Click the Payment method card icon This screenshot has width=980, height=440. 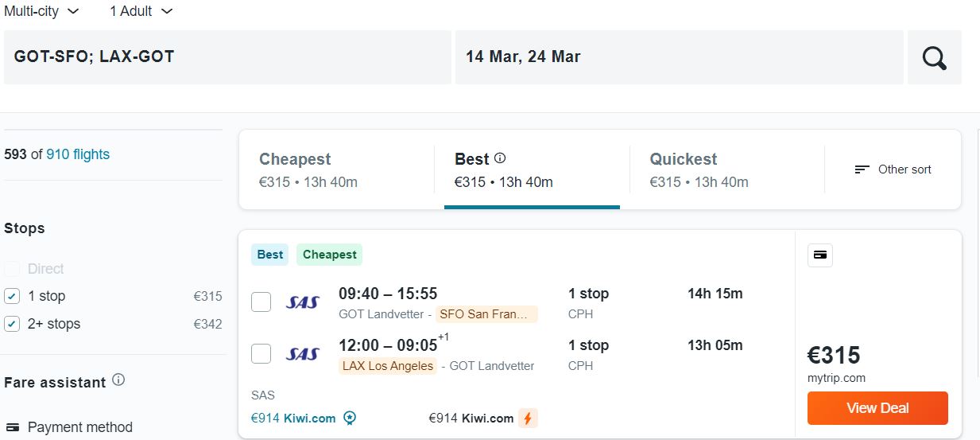point(12,427)
